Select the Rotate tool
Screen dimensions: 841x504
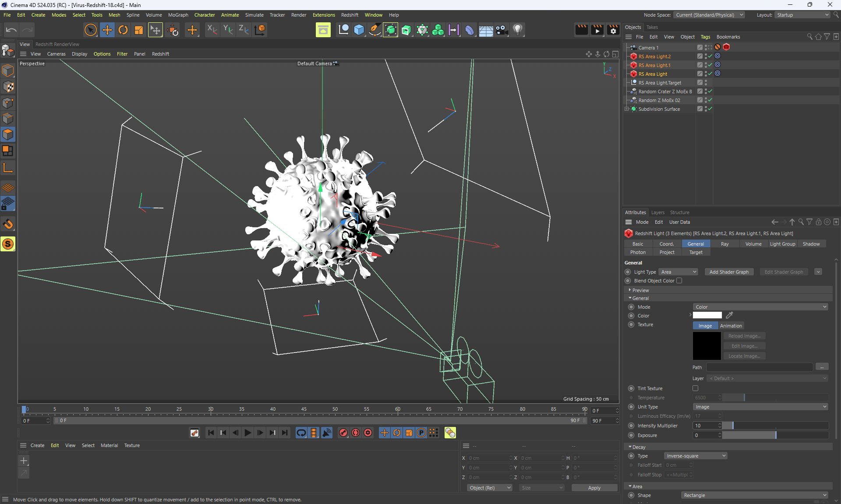click(x=123, y=30)
